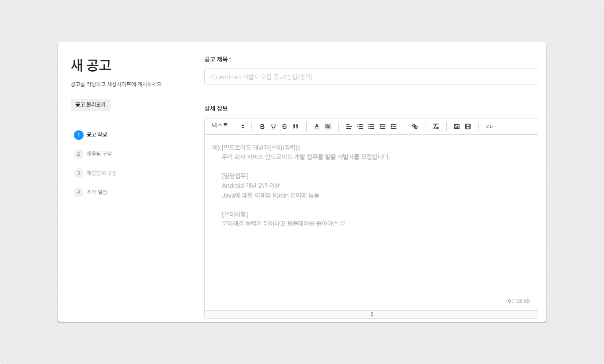Go to step 4 추가 설정
The width and height of the screenshot is (604, 364).
[96, 192]
